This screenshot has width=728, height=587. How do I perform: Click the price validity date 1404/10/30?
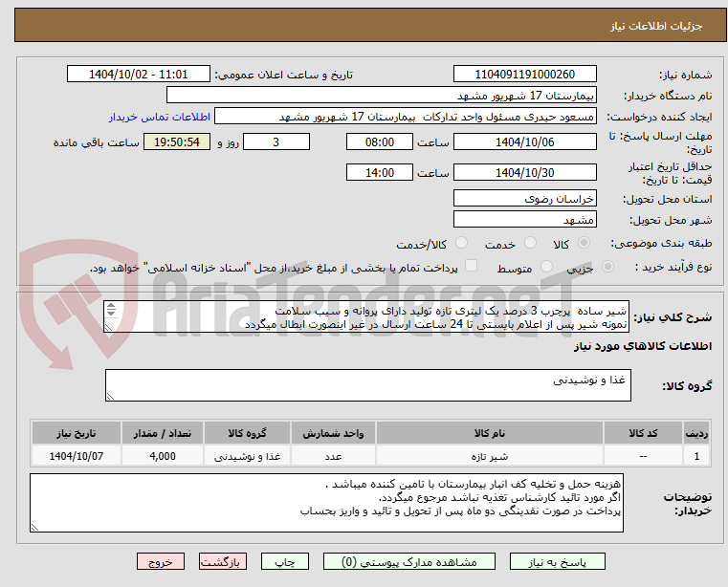point(524,173)
